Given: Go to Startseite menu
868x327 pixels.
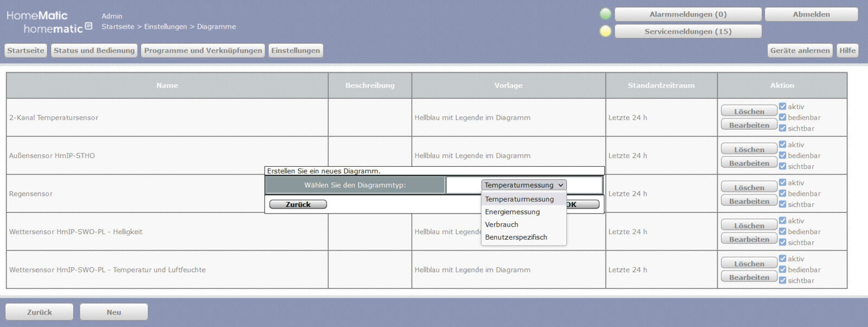Looking at the screenshot, I should [25, 51].
